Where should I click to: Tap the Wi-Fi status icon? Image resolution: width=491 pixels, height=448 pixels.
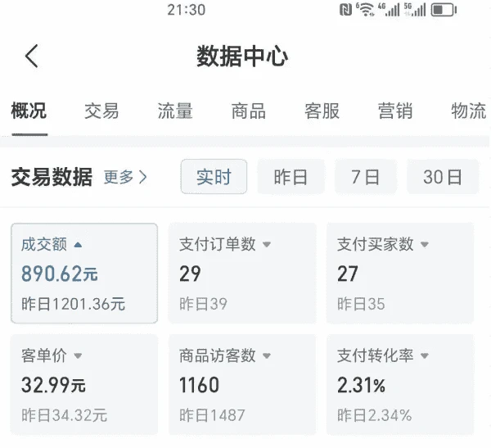coord(366,10)
